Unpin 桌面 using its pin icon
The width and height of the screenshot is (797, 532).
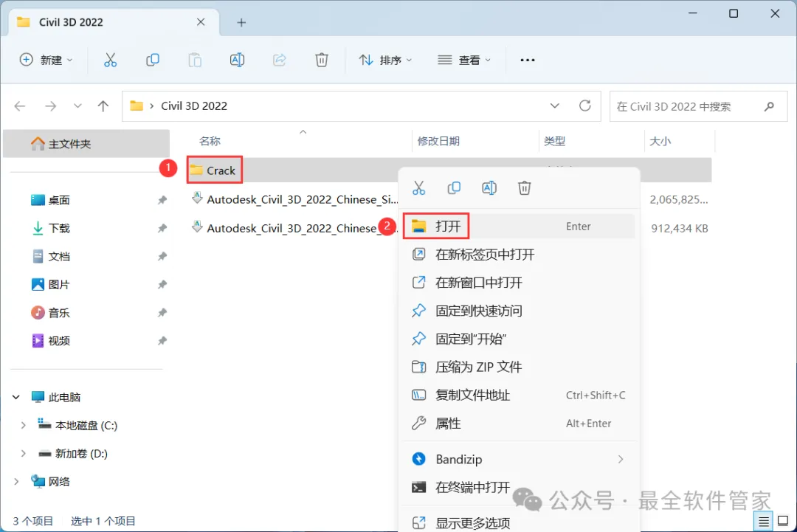click(x=162, y=200)
